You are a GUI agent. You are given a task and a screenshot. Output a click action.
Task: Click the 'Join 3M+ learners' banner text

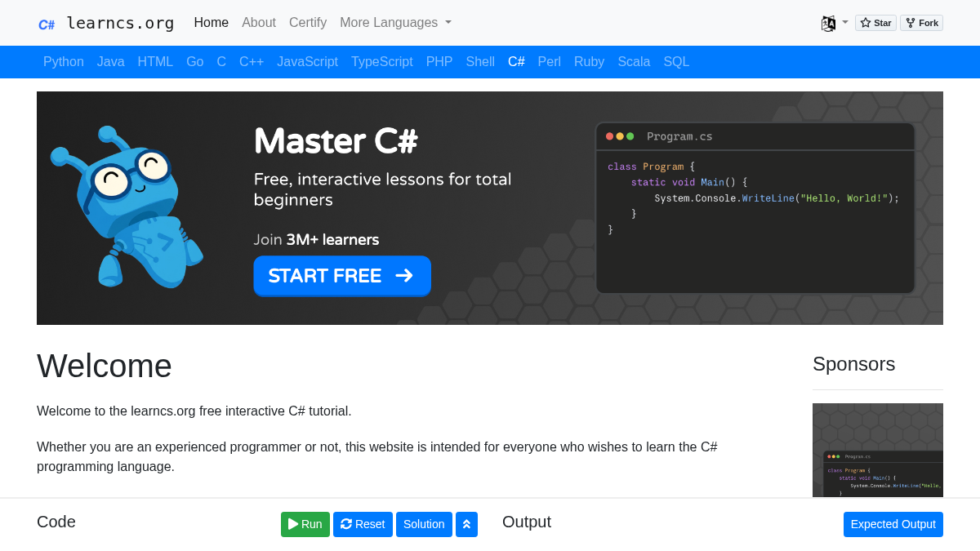pos(316,240)
